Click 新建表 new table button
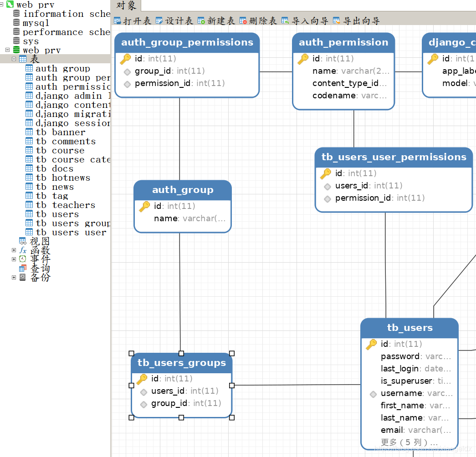 click(x=216, y=20)
